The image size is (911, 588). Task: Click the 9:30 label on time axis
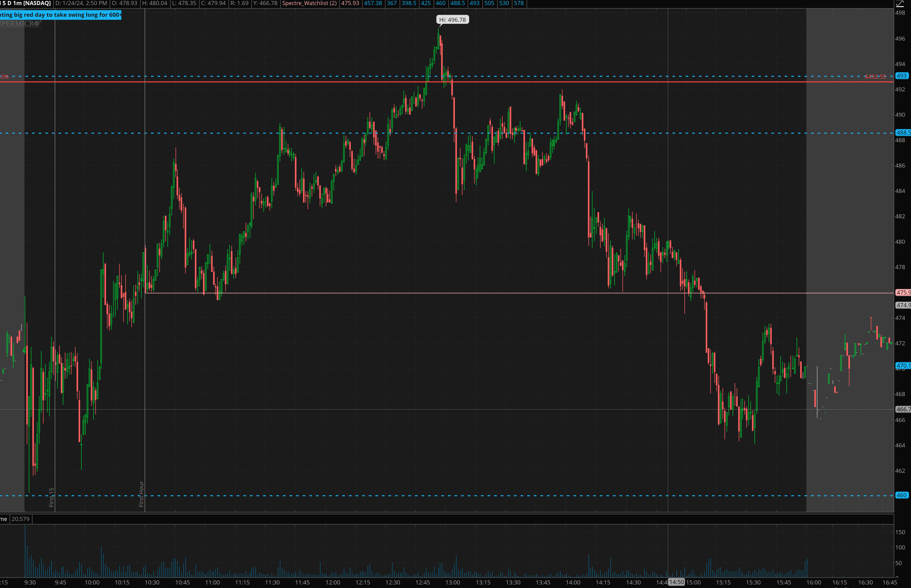pyautogui.click(x=30, y=582)
